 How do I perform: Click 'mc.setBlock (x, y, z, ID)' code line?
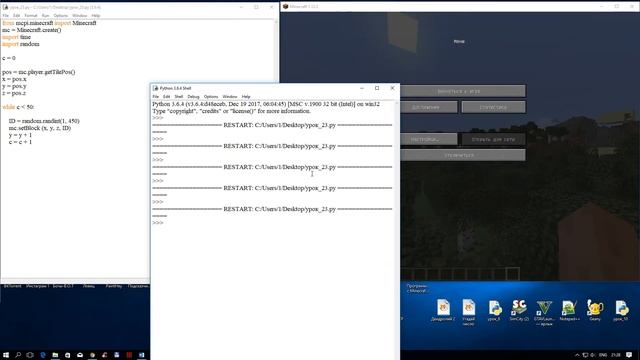[x=40, y=128]
